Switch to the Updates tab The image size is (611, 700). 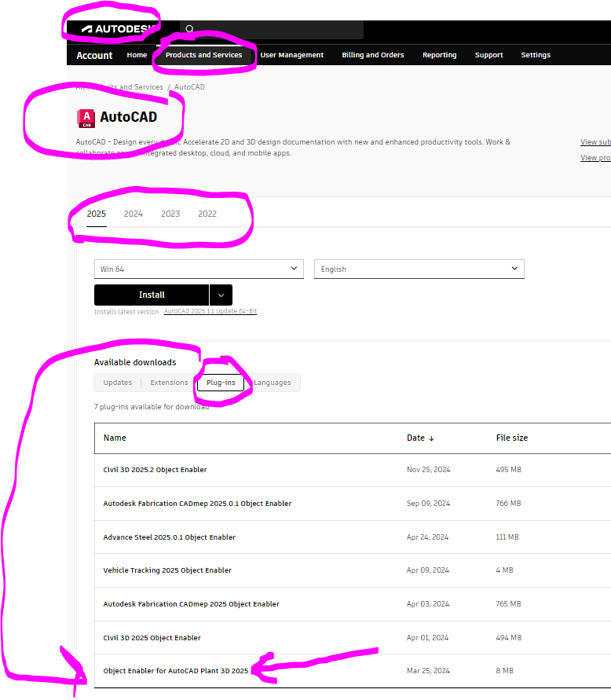tap(117, 383)
